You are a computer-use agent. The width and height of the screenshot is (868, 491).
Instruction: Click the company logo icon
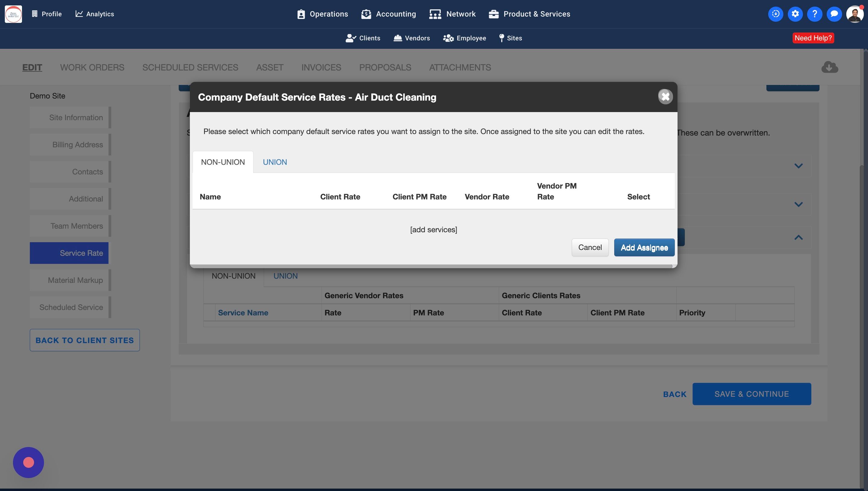pos(14,14)
